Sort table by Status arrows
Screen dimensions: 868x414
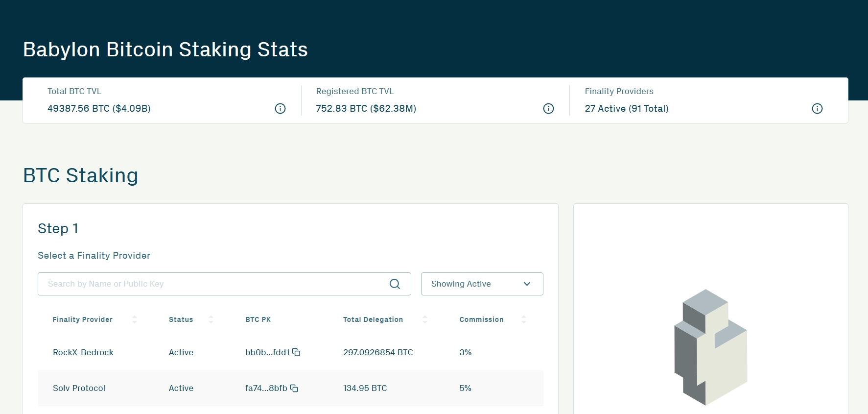[211, 319]
